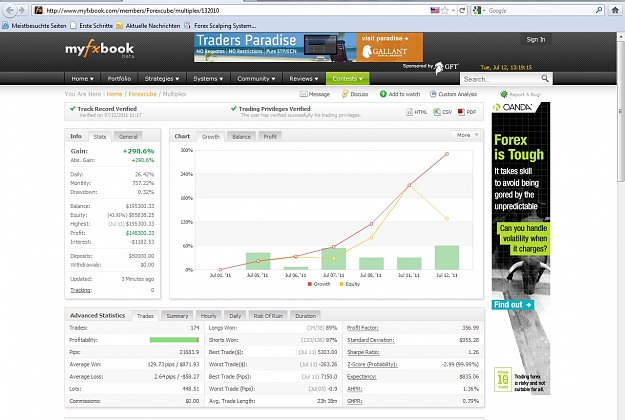
Task: Open the Hourly tab in Advanced Statistics
Action: click(208, 316)
